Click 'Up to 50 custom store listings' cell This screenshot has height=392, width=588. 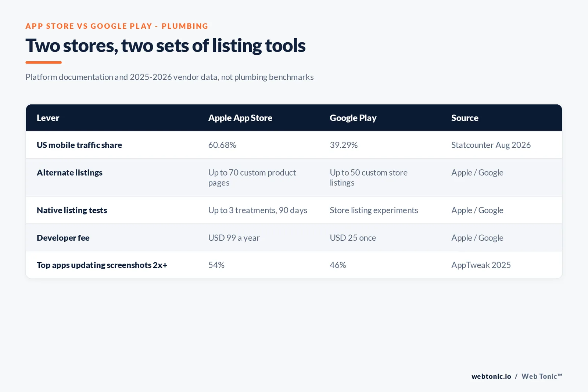coord(369,178)
